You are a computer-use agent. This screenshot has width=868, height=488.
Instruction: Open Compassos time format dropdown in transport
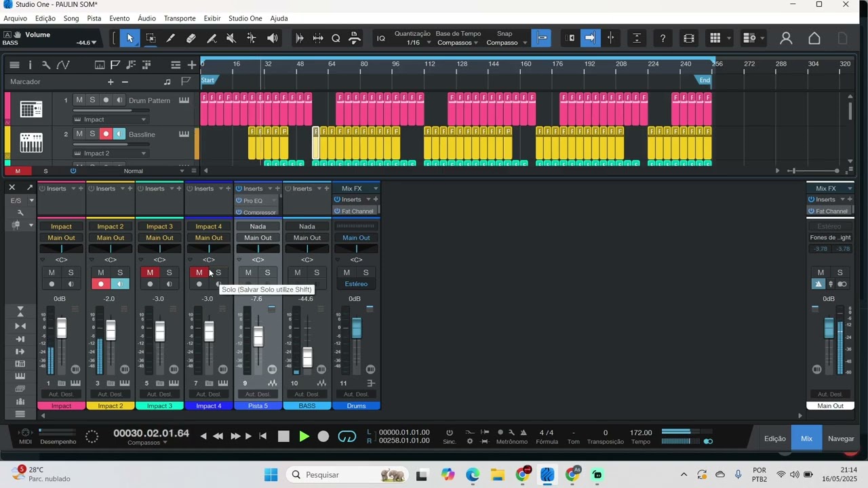[148, 443]
